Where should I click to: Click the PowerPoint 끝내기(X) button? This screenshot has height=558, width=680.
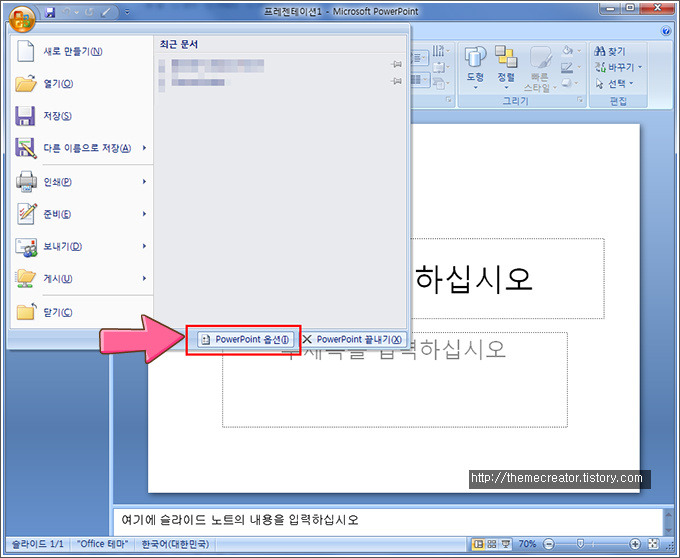[352, 339]
